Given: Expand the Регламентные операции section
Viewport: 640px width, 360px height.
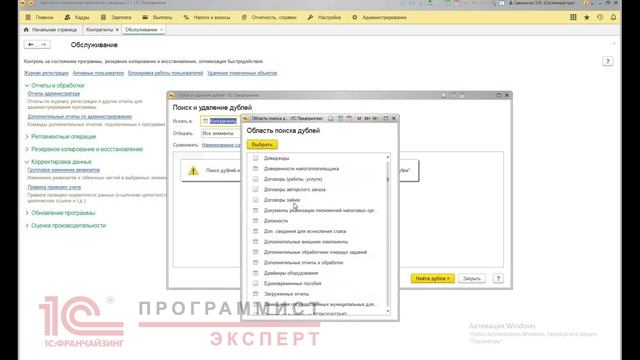Looking at the screenshot, I should (27, 137).
